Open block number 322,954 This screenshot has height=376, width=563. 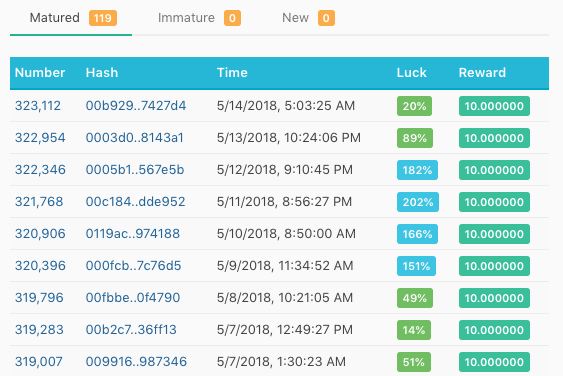coord(40,138)
